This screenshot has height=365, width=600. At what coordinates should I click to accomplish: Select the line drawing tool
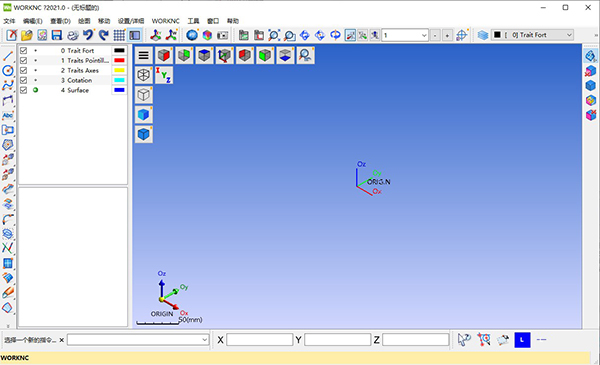(x=8, y=56)
